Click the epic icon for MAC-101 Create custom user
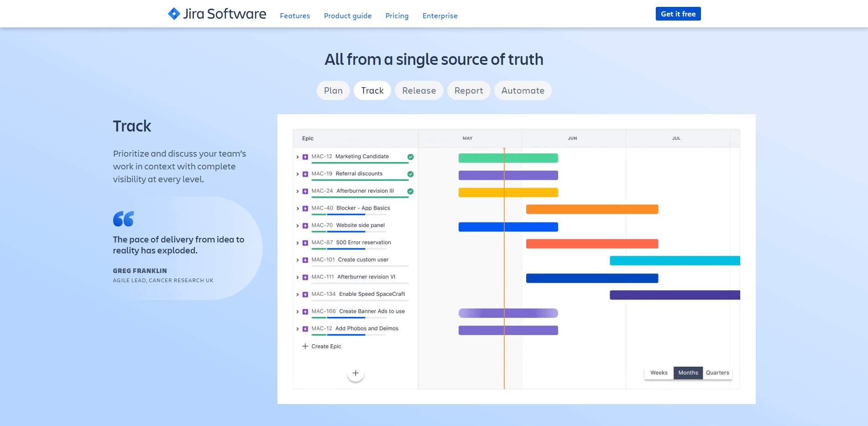868x426 pixels. tap(305, 260)
